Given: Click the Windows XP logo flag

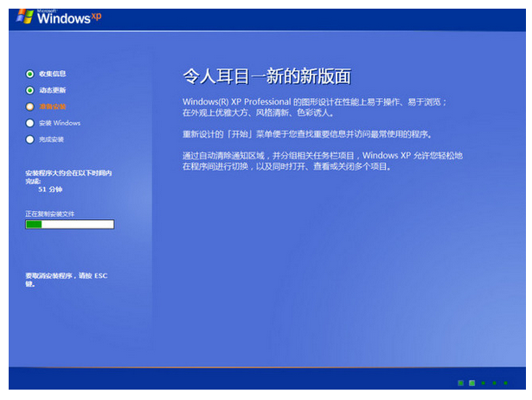Looking at the screenshot, I should coord(25,16).
